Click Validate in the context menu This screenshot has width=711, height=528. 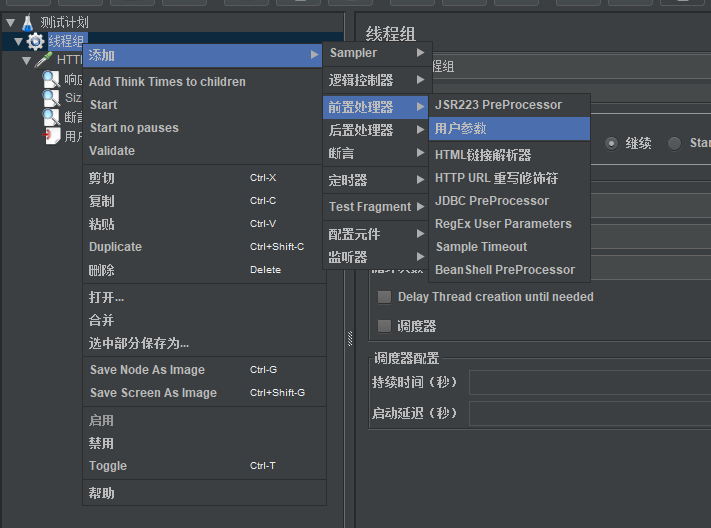click(x=202, y=151)
